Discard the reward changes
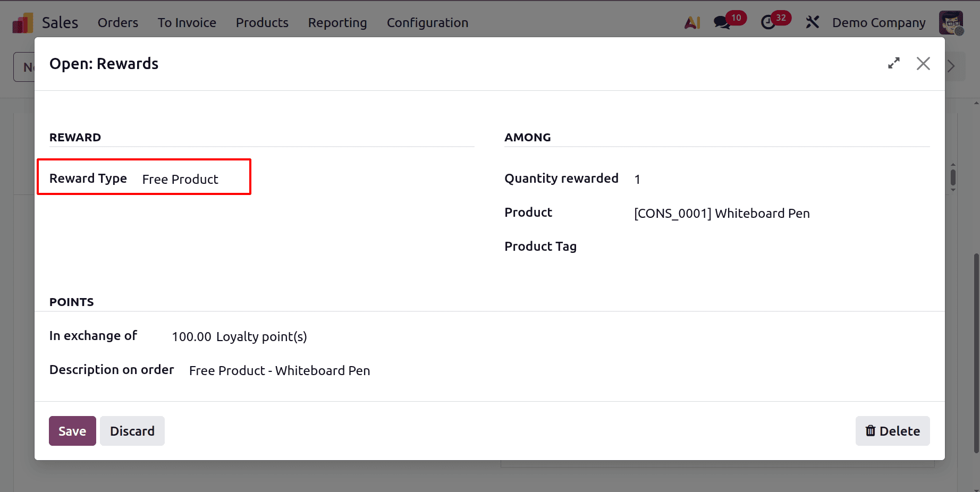Viewport: 980px width, 492px height. tap(132, 431)
